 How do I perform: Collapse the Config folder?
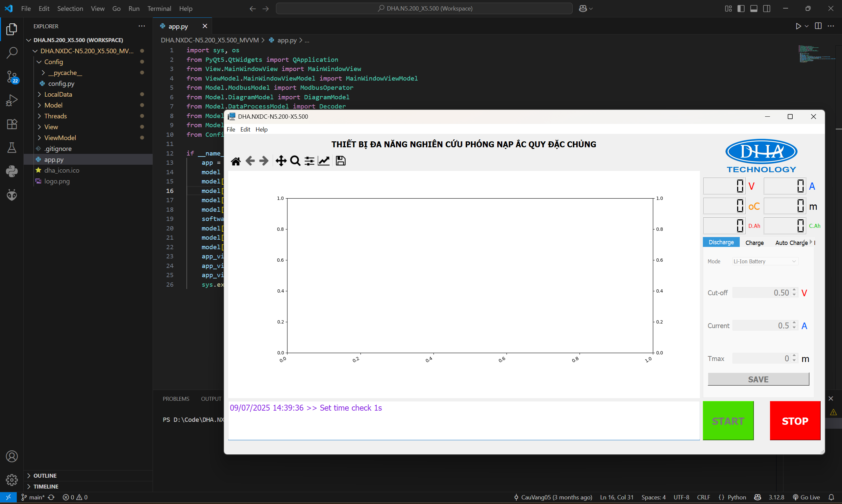click(x=39, y=62)
